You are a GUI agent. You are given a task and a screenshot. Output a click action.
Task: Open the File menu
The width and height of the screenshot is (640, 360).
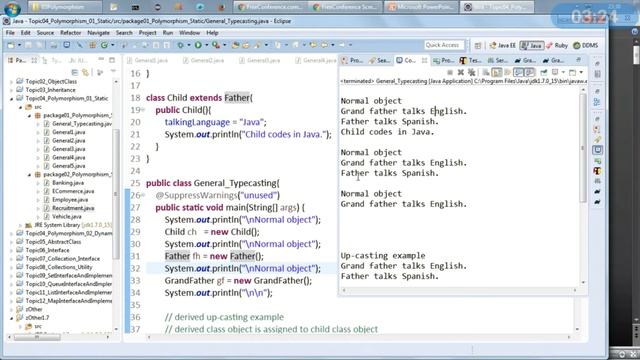(x=10, y=33)
